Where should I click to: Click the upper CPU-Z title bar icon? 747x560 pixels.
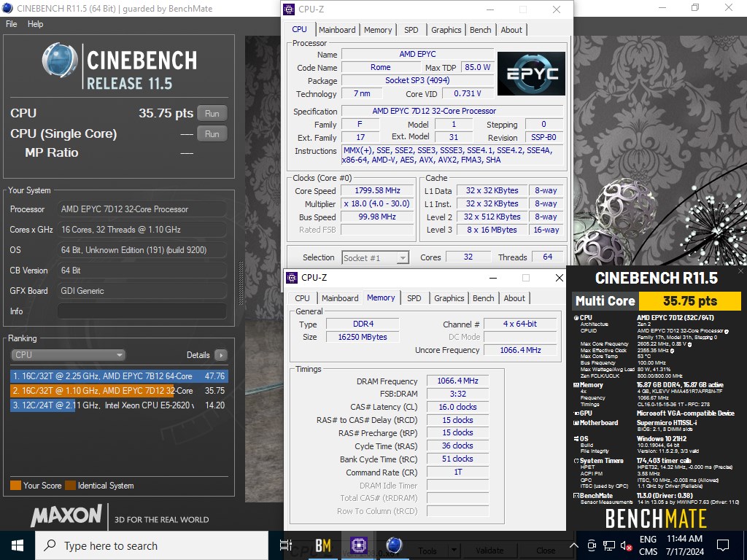[x=289, y=9]
